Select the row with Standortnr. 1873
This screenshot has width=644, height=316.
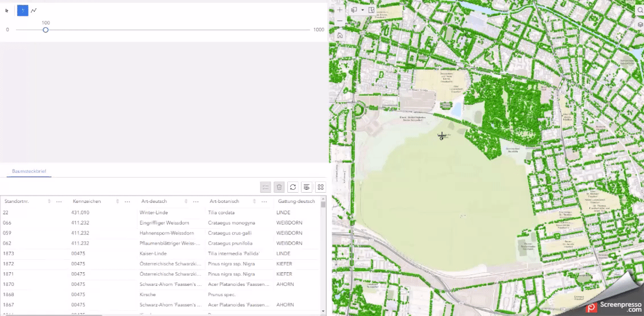click(160, 253)
